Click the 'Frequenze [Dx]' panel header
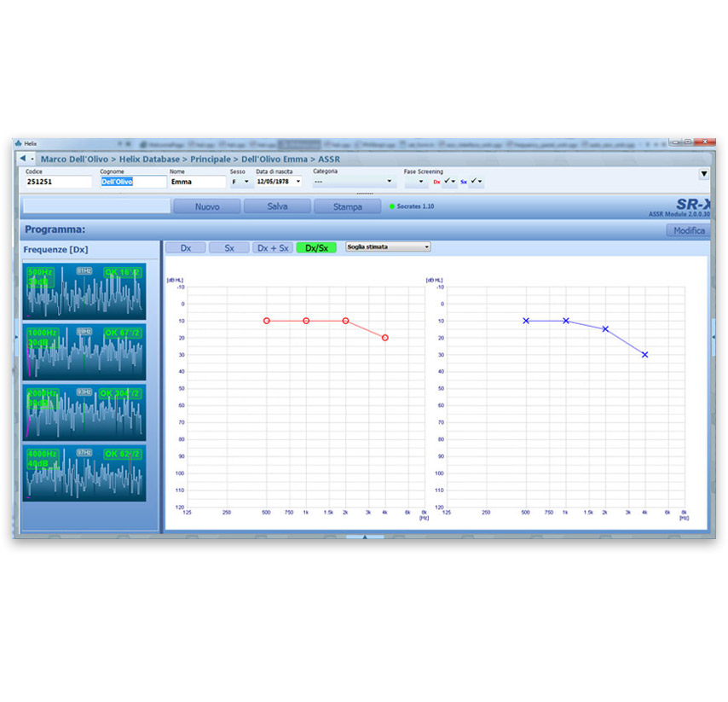The height and width of the screenshot is (702, 728). click(55, 249)
